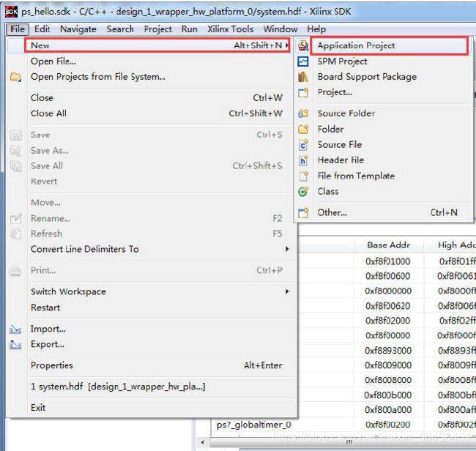The height and width of the screenshot is (451, 476).
Task: Click the Board Support Package books icon
Action: click(303, 77)
